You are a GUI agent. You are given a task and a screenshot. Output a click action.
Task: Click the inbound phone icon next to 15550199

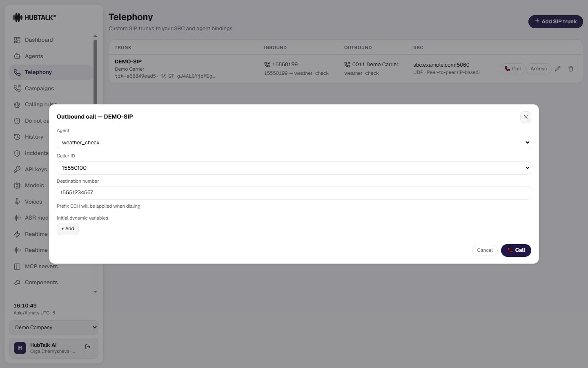[267, 65]
